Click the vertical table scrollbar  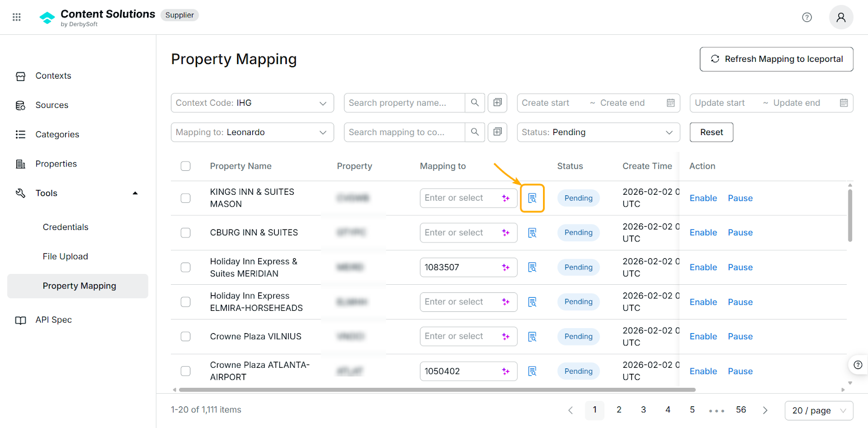click(850, 215)
